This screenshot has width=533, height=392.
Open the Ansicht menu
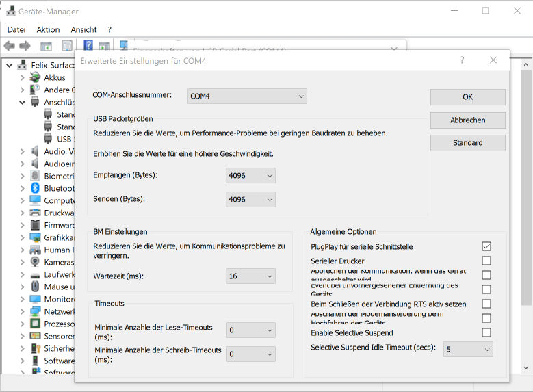click(x=83, y=29)
